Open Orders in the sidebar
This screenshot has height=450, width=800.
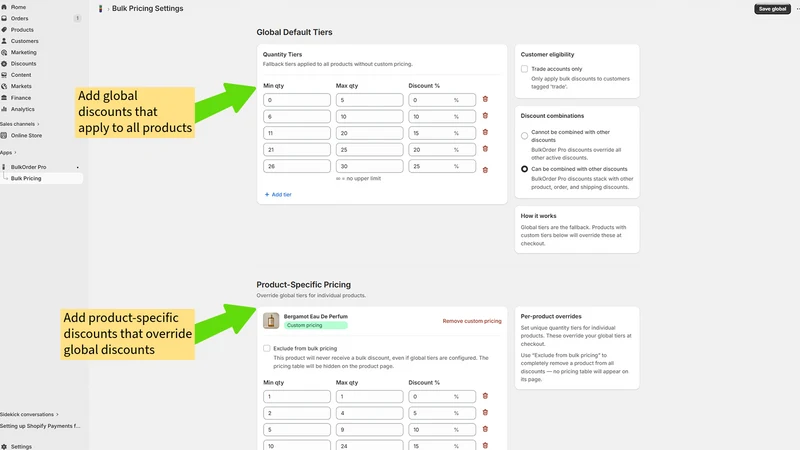(x=19, y=18)
